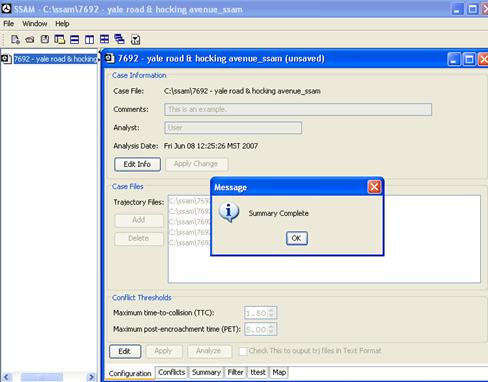
Task: Close the Message dialog with red X
Action: pyautogui.click(x=374, y=187)
